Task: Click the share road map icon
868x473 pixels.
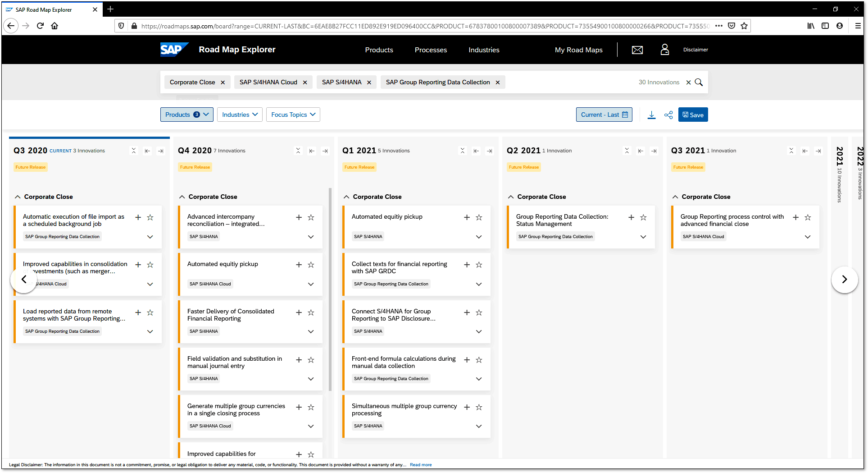Action: pos(668,115)
